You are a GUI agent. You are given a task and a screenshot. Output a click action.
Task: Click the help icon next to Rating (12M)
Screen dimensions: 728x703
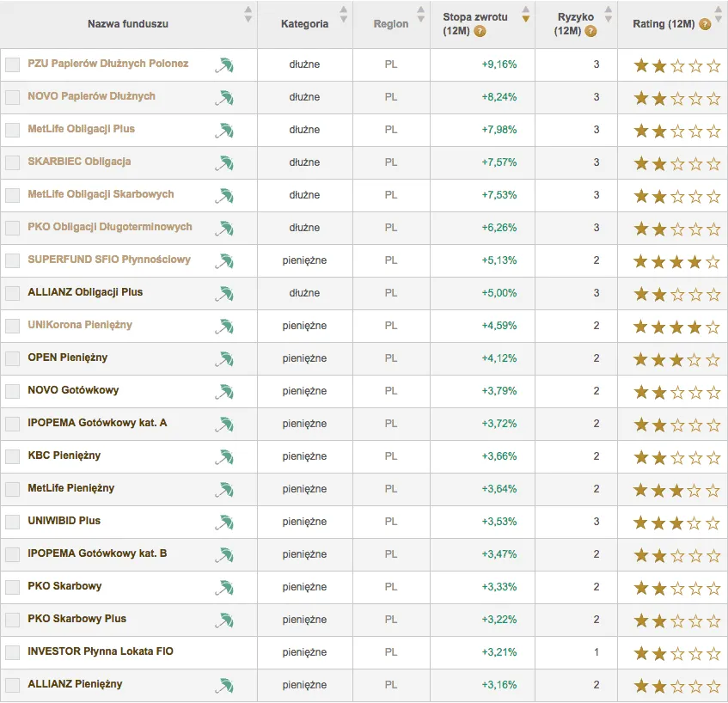coord(705,24)
